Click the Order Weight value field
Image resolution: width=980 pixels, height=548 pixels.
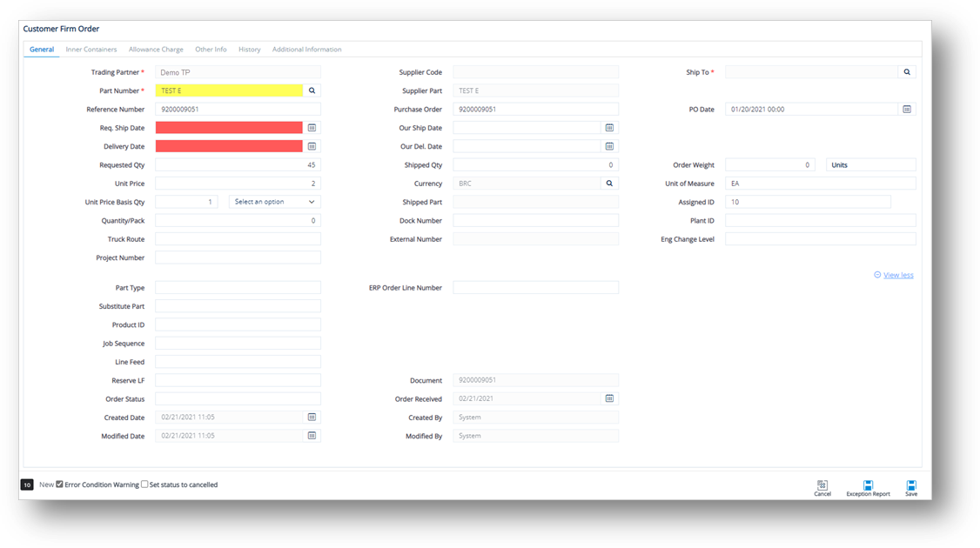(x=770, y=165)
